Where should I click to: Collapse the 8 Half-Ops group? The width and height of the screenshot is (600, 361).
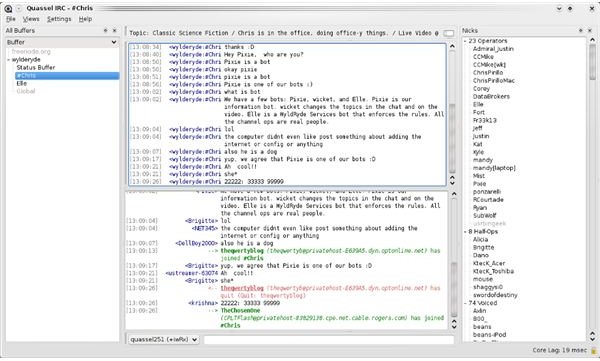[465, 232]
